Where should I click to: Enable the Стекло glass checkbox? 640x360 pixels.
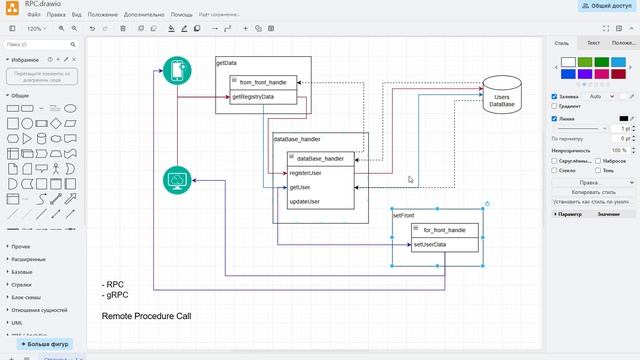point(554,171)
